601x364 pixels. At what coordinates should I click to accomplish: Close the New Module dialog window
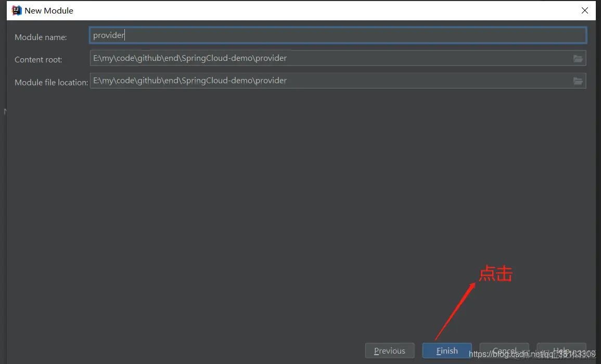click(584, 10)
